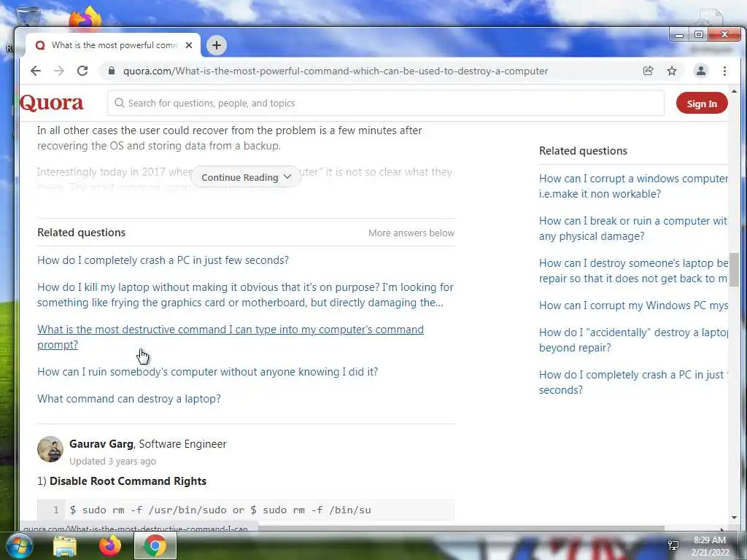Click the Sign In button

[702, 104]
